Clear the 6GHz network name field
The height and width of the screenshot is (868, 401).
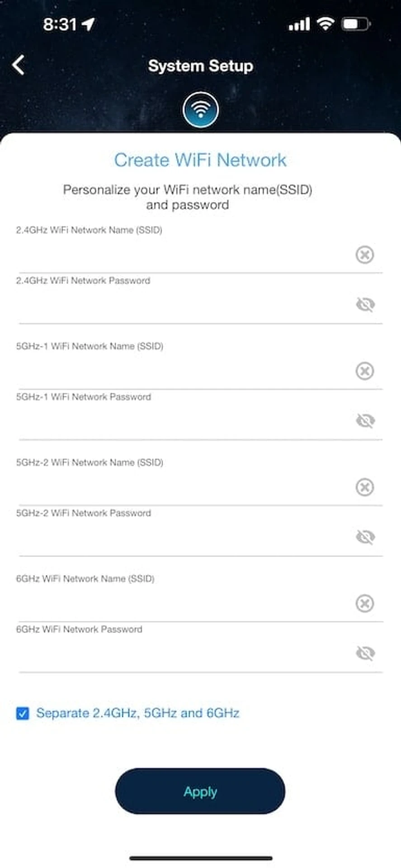(x=365, y=603)
